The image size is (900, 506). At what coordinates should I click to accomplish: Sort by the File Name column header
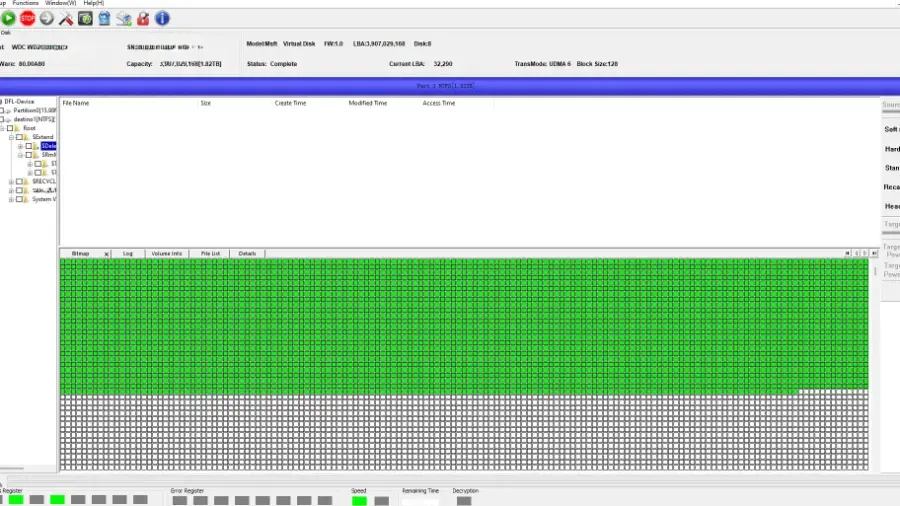(x=76, y=103)
